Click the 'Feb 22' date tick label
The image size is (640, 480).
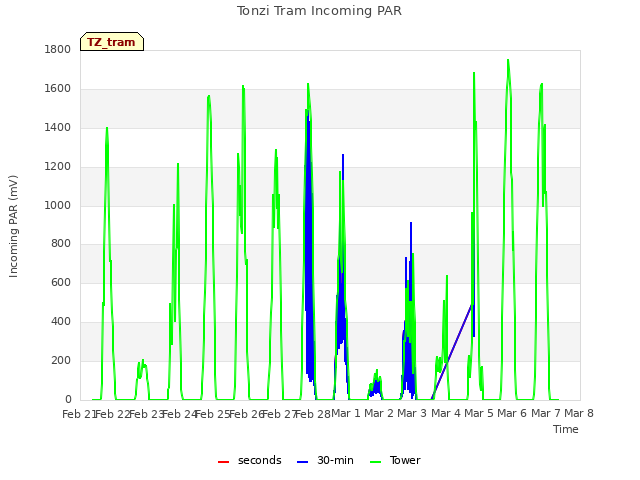click(113, 414)
